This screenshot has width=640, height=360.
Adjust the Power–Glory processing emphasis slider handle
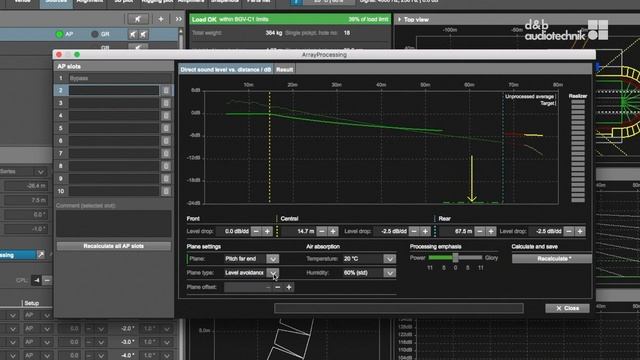[x=455, y=258]
